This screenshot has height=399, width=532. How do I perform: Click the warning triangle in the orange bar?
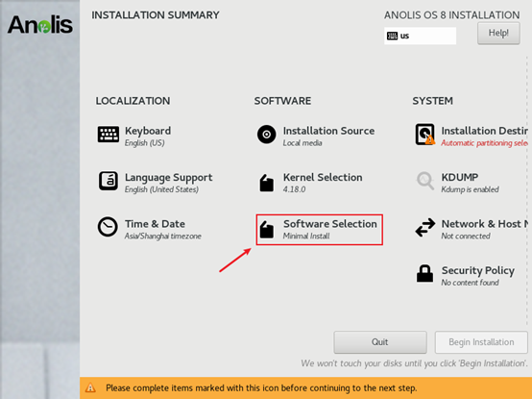pos(90,387)
